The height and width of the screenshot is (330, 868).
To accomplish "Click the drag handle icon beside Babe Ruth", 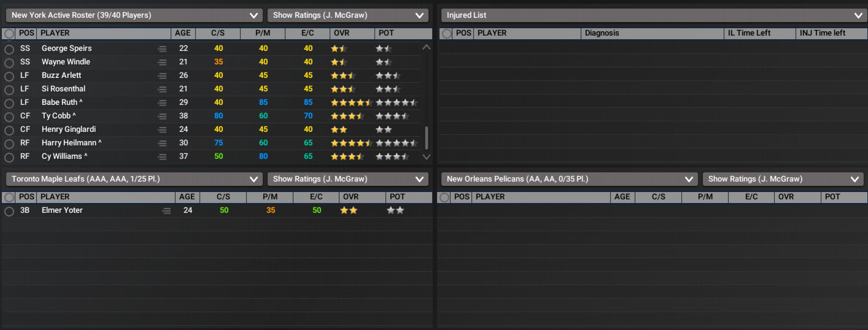I will [162, 103].
